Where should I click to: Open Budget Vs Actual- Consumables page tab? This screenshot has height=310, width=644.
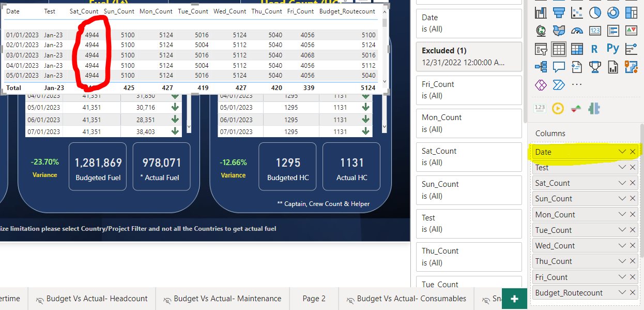(x=406, y=299)
